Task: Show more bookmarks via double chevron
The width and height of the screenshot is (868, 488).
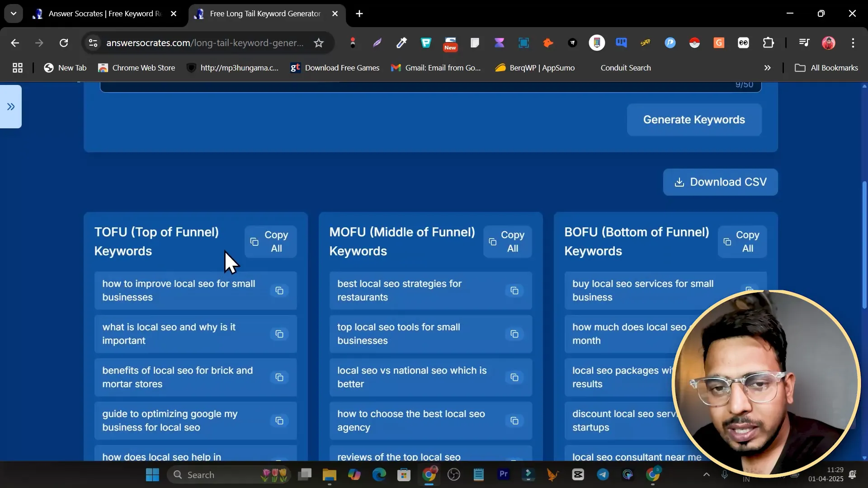Action: tap(767, 68)
